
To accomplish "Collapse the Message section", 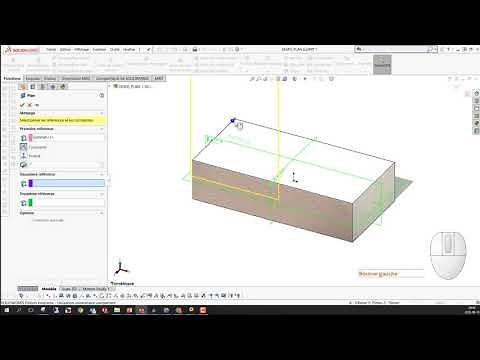I will pos(102,113).
